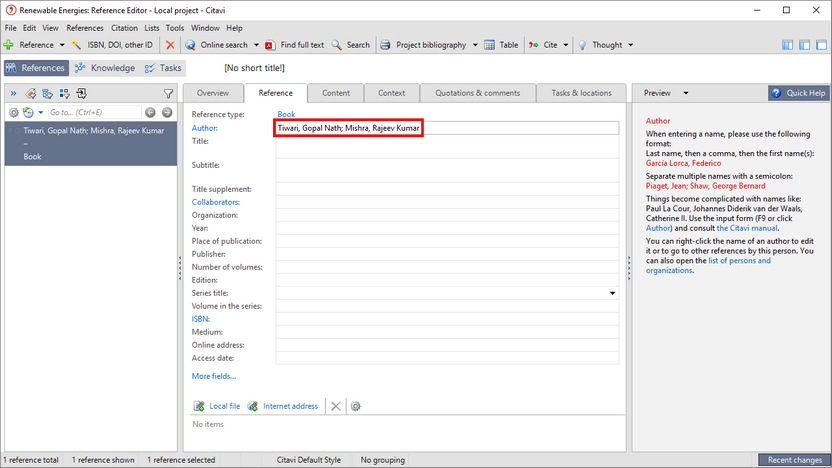Select the Tiwari, Gopal Nath reference entry
The width and height of the screenshot is (832, 468).
pyautogui.click(x=91, y=144)
